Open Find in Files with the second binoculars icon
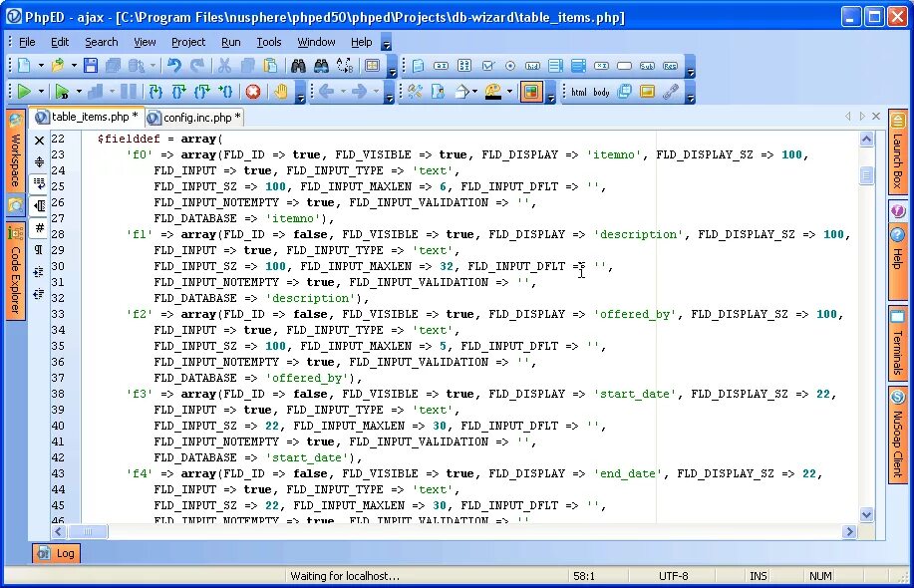914x588 pixels. (x=321, y=65)
